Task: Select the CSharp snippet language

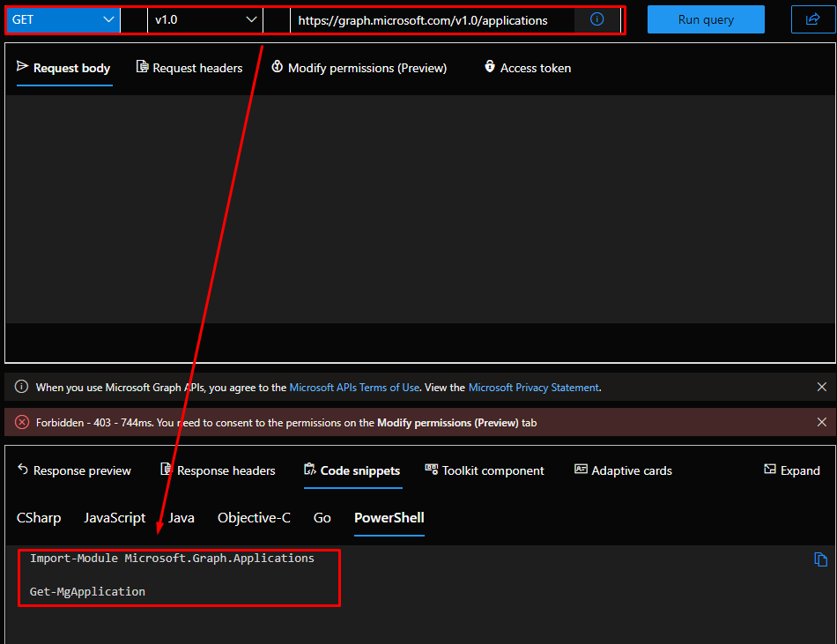Action: (39, 518)
